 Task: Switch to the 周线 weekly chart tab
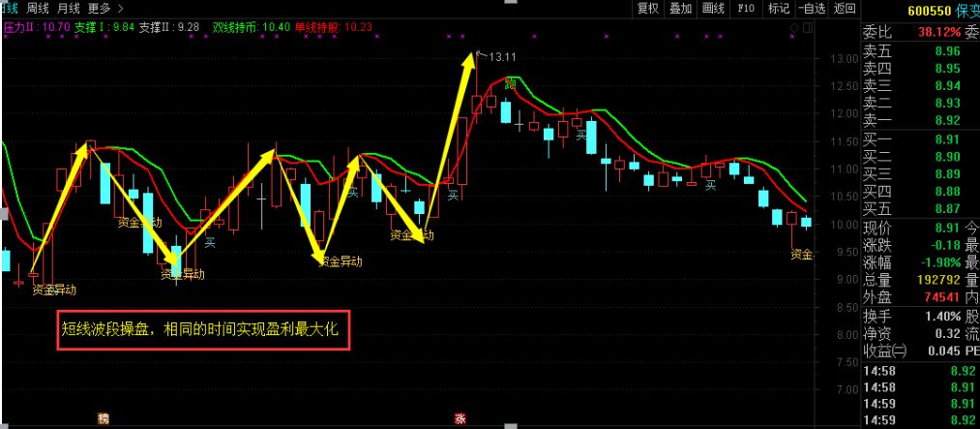click(x=38, y=8)
